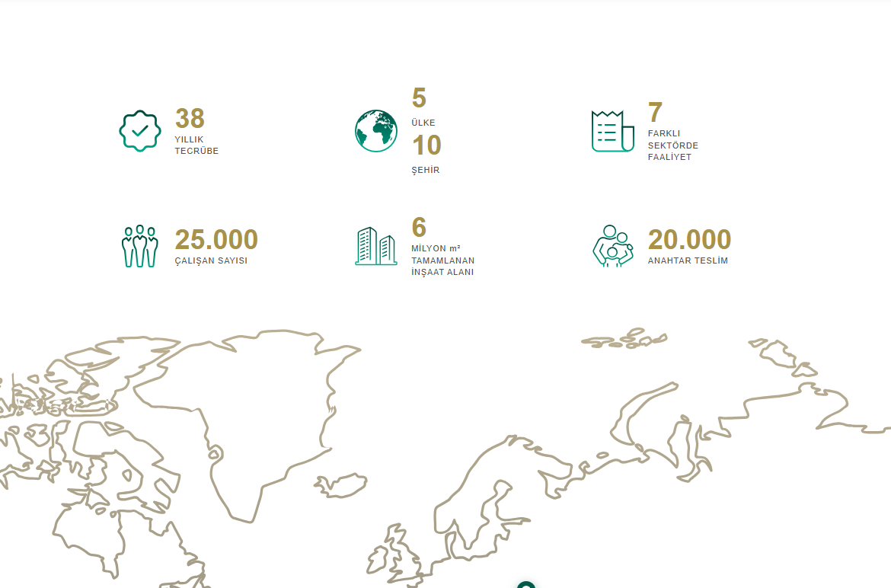Click the YILLIK TECRÜBE label
The width and height of the screenshot is (891, 588).
tap(196, 145)
